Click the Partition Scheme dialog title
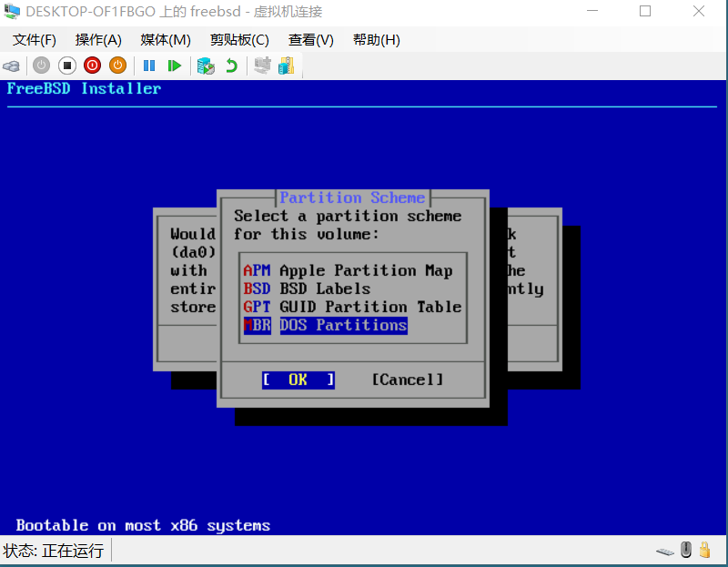728x567 pixels. (x=352, y=197)
